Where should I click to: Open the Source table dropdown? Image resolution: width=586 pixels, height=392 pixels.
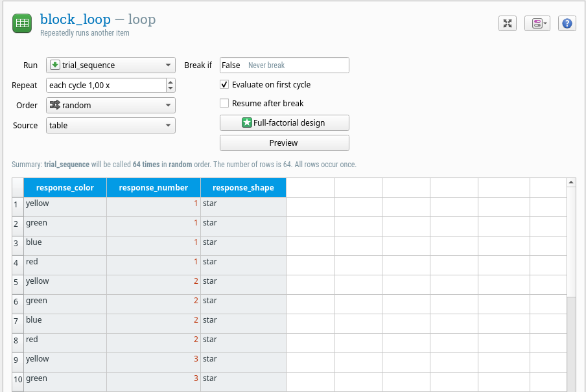point(110,125)
